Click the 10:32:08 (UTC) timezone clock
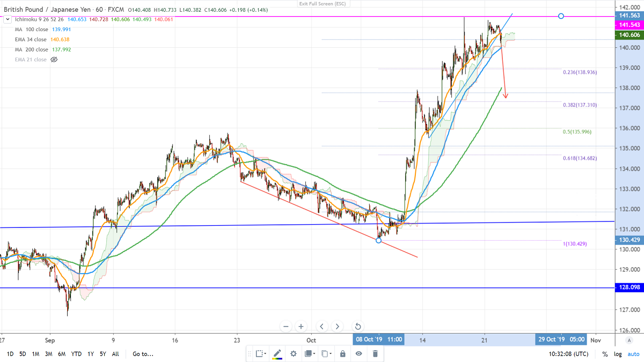The image size is (644, 362). tap(568, 354)
